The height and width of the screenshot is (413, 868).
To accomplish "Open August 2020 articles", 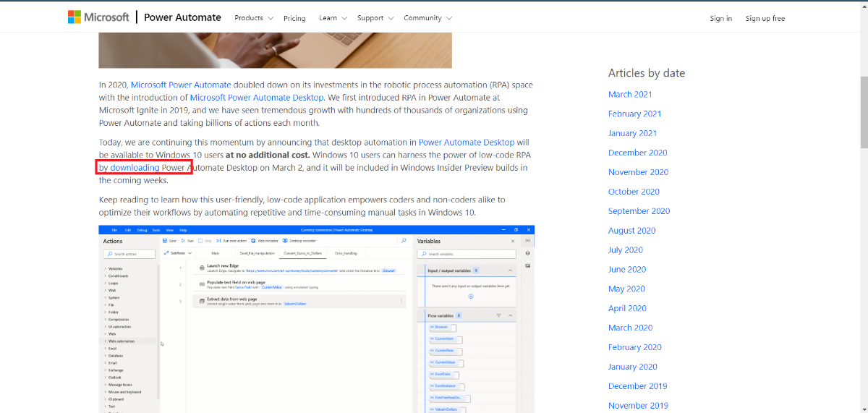I will (x=631, y=231).
